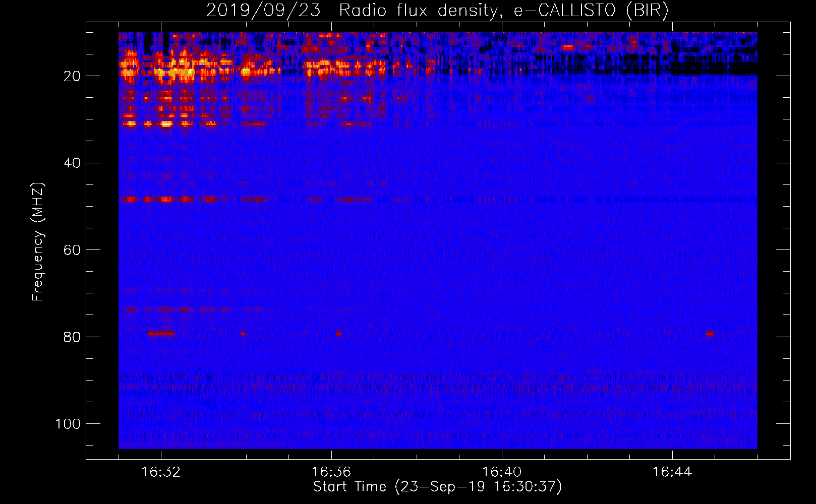Click the "16:36" time tick label
This screenshot has width=816, height=504.
[x=331, y=472]
